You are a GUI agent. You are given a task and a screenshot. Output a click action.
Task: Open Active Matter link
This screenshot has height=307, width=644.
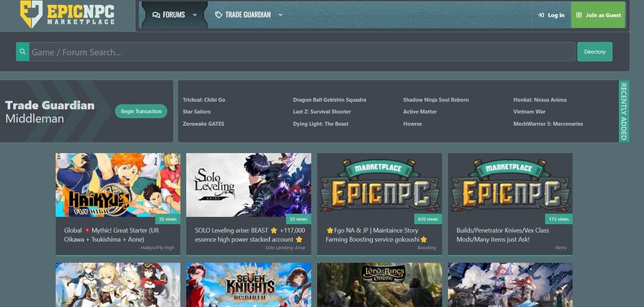[x=420, y=112]
